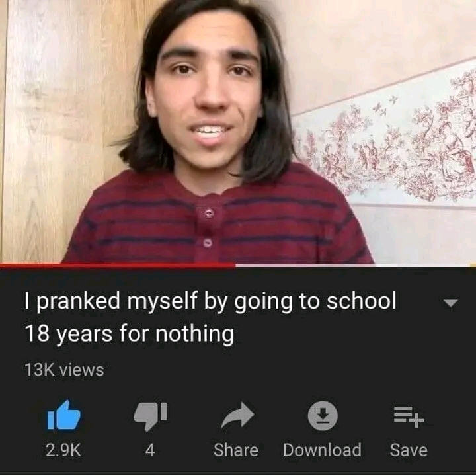Image resolution: width=476 pixels, height=476 pixels.
Task: Click the 13K views text
Action: [x=64, y=370]
